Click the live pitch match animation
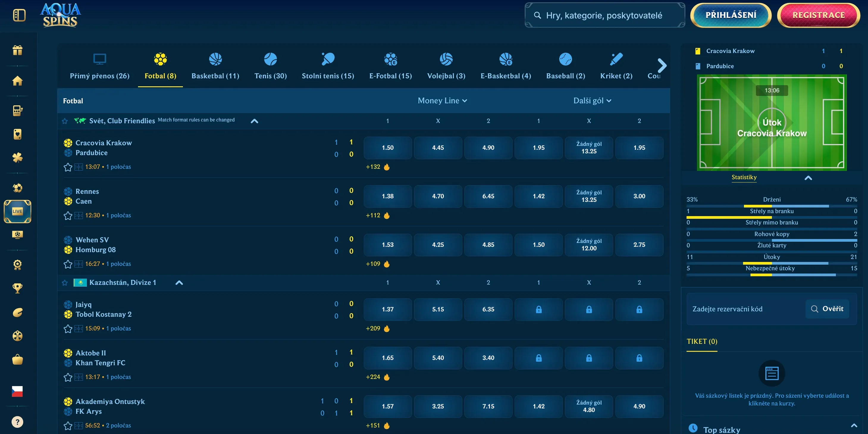 pyautogui.click(x=772, y=122)
